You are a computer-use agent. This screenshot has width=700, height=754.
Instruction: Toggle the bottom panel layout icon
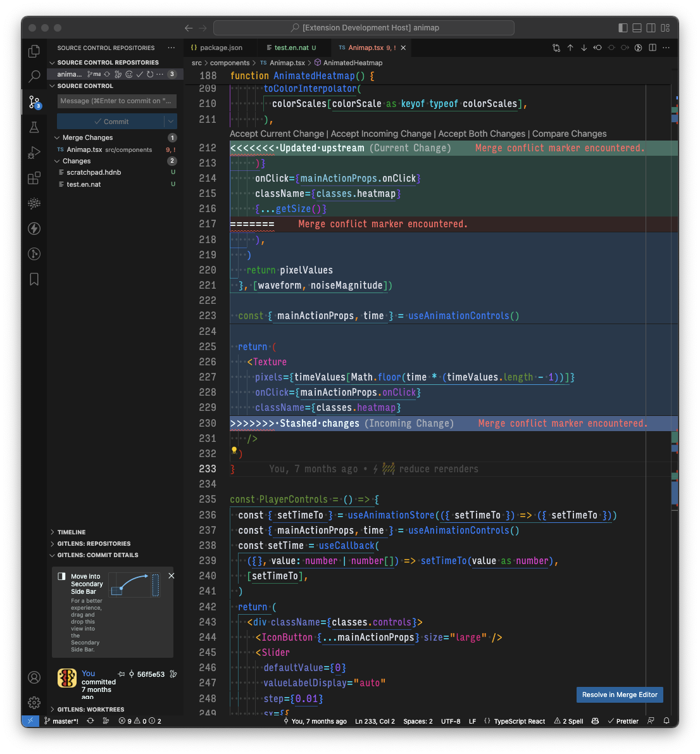(x=637, y=28)
